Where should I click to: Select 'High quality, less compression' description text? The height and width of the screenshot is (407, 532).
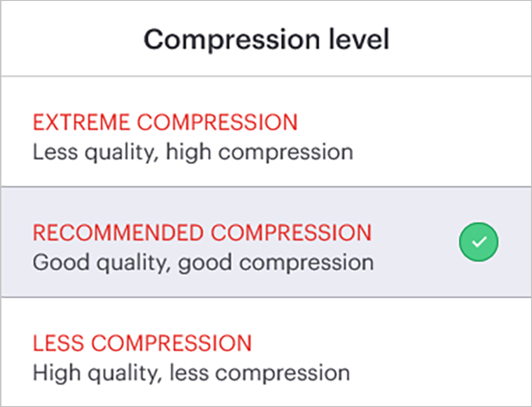(x=191, y=373)
